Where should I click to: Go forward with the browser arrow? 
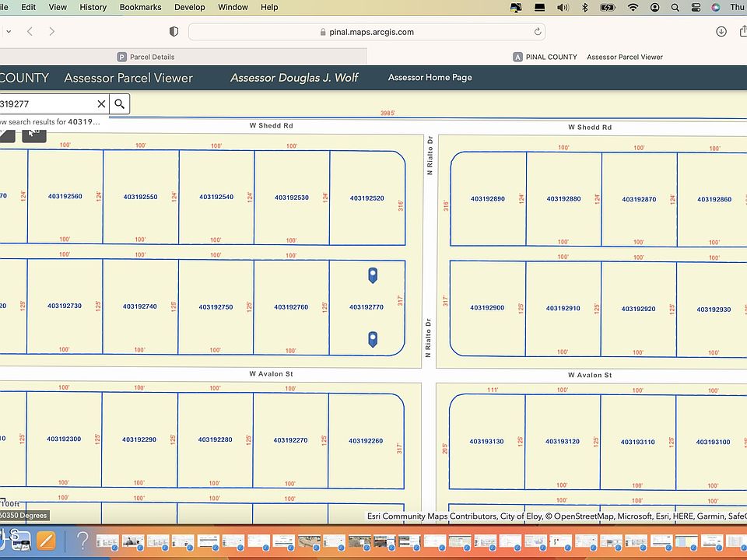[51, 32]
